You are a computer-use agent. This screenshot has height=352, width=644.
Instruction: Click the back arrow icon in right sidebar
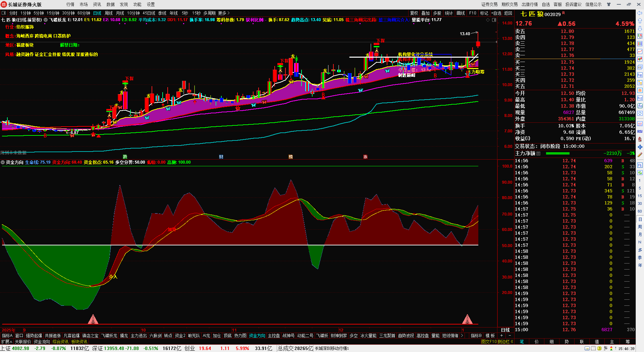click(640, 13)
